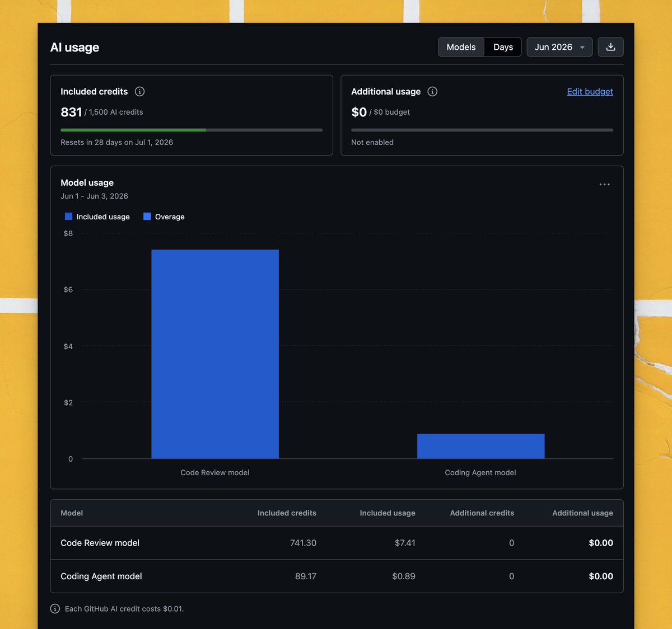Click the Coding Agent model chart axis label
Screen dimensions: 672x629
click(x=480, y=472)
